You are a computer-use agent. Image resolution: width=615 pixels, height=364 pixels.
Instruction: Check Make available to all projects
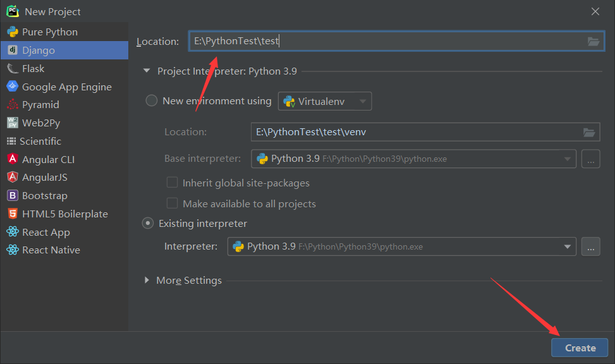coord(172,203)
